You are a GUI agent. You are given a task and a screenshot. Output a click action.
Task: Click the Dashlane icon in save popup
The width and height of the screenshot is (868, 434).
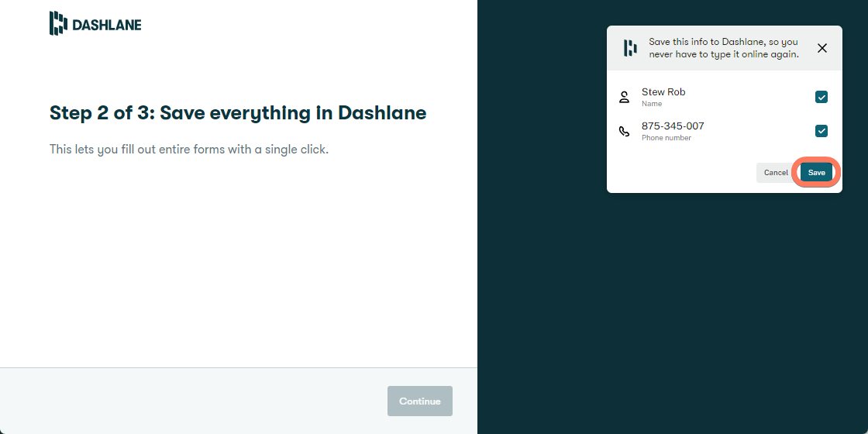[x=631, y=48]
